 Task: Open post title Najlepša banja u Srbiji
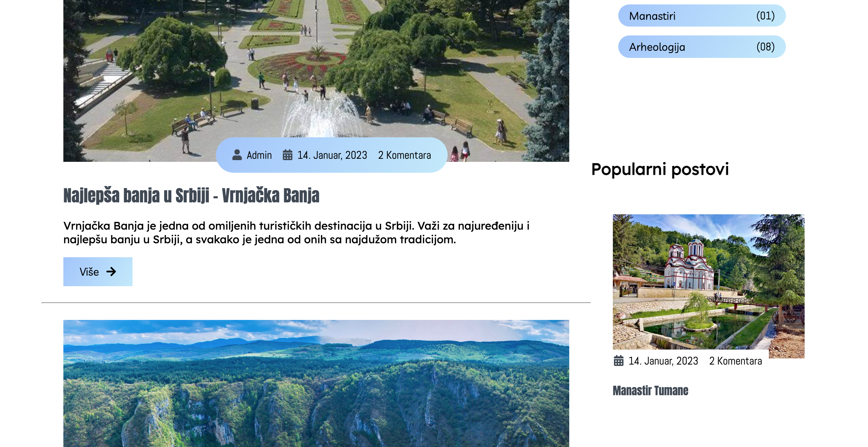[191, 195]
